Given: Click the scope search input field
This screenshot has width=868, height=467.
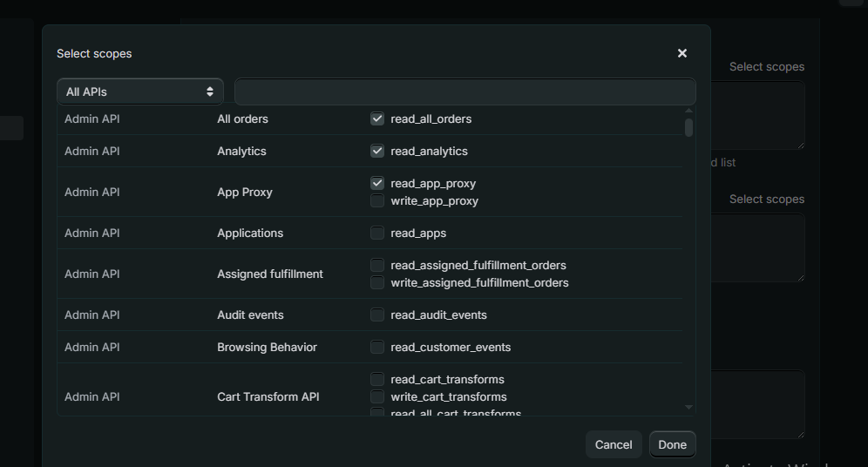Looking at the screenshot, I should 465,91.
